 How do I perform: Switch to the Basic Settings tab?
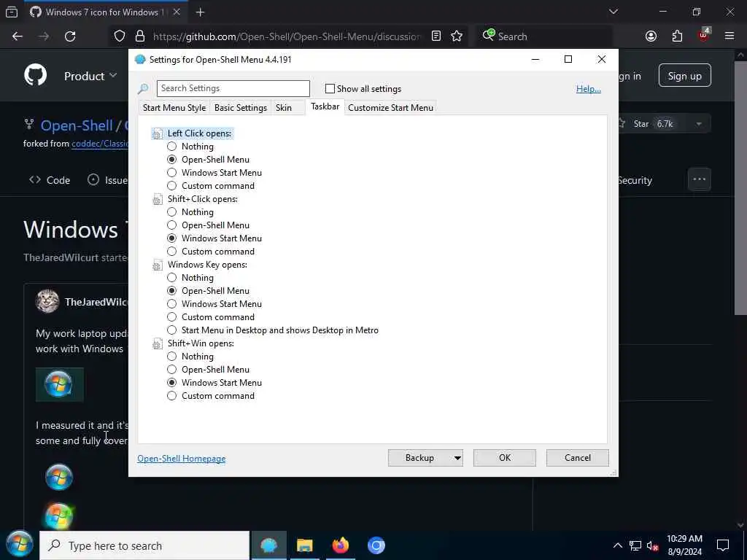click(x=241, y=108)
